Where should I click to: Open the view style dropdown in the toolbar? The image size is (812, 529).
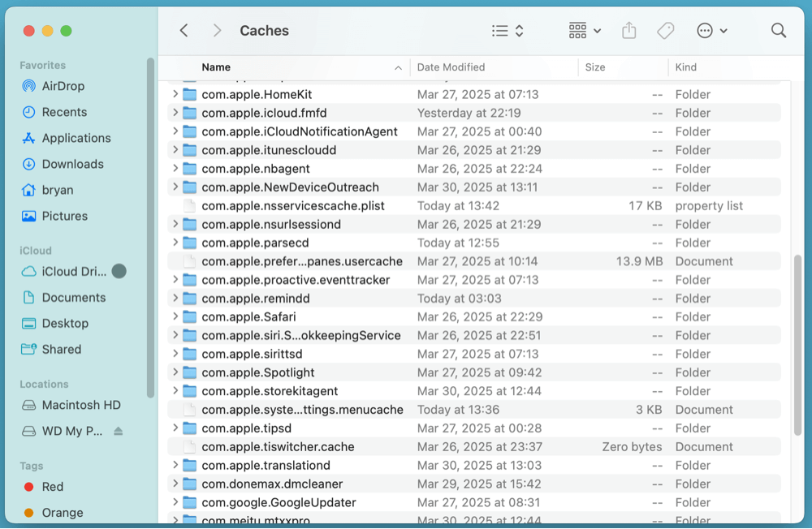coord(507,30)
